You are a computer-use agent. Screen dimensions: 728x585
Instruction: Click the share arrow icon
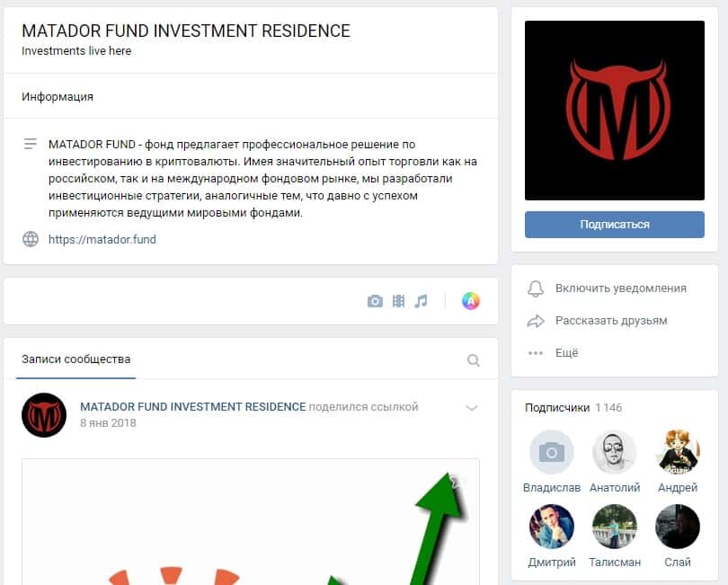536,321
